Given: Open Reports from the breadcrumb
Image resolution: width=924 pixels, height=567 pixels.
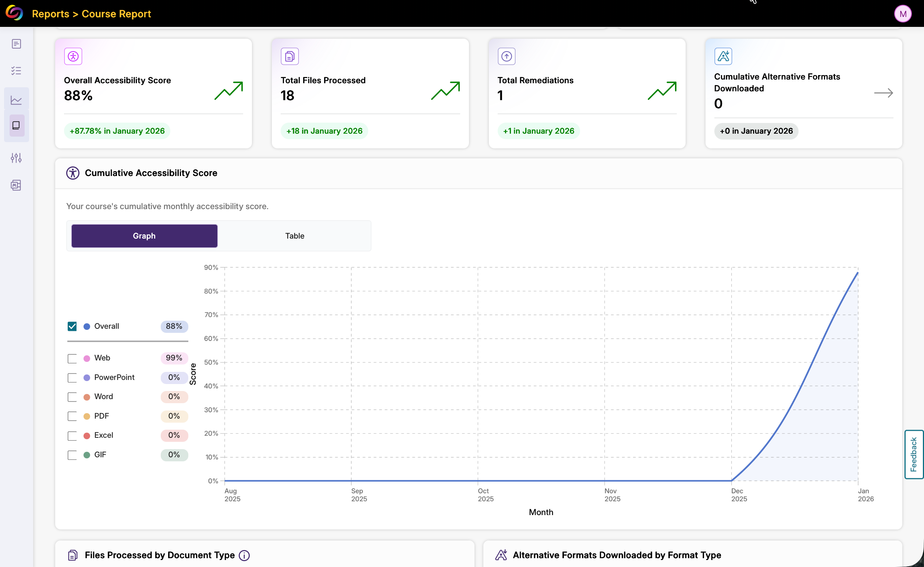Looking at the screenshot, I should pos(50,14).
